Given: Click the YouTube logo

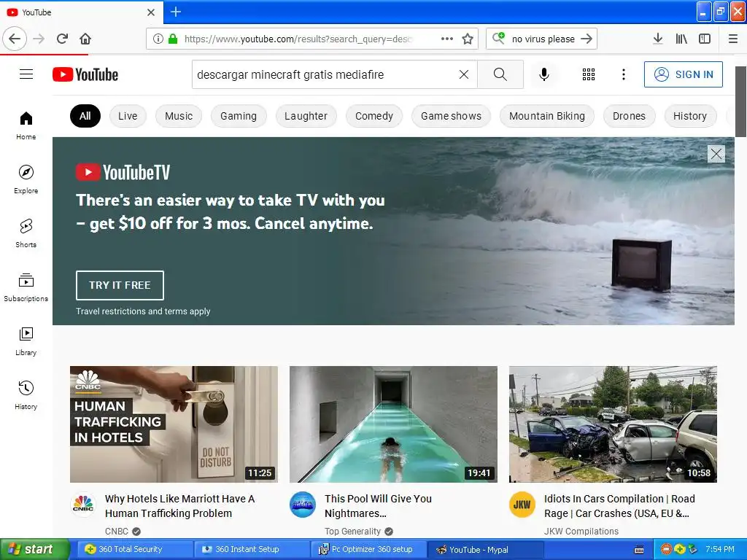Looking at the screenshot, I should coord(85,74).
